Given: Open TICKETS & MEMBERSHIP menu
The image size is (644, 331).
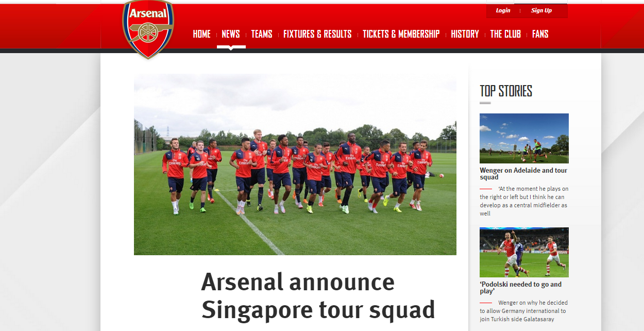Looking at the screenshot, I should click(x=401, y=34).
